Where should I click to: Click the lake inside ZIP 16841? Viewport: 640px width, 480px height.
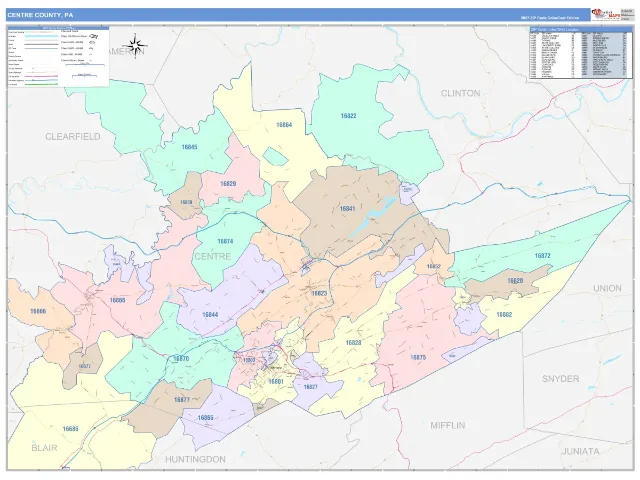tap(373, 216)
